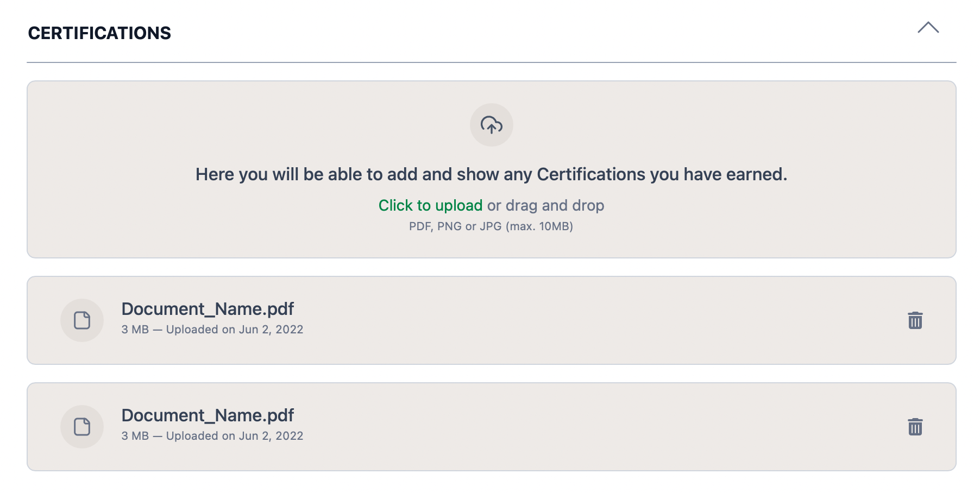Collapse the Certifications section chevron
980x493 pixels.
click(928, 28)
